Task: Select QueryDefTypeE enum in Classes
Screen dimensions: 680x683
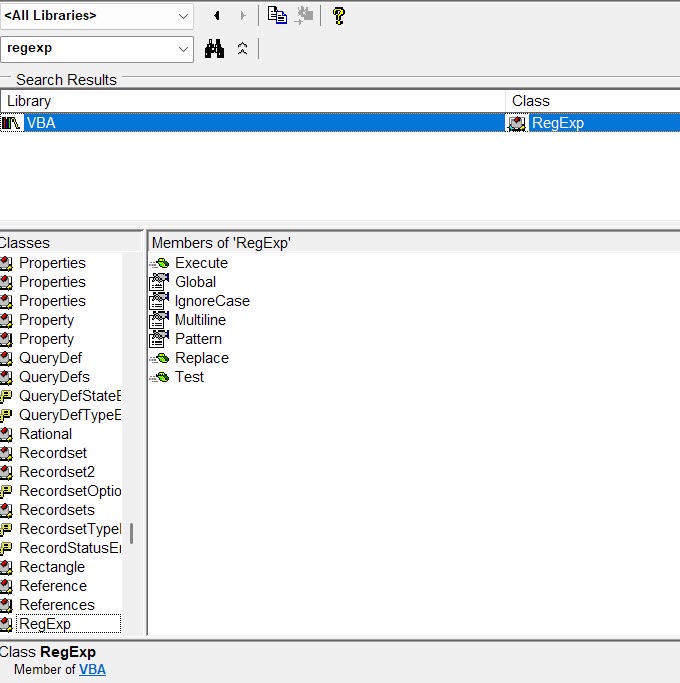Action: [x=70, y=415]
